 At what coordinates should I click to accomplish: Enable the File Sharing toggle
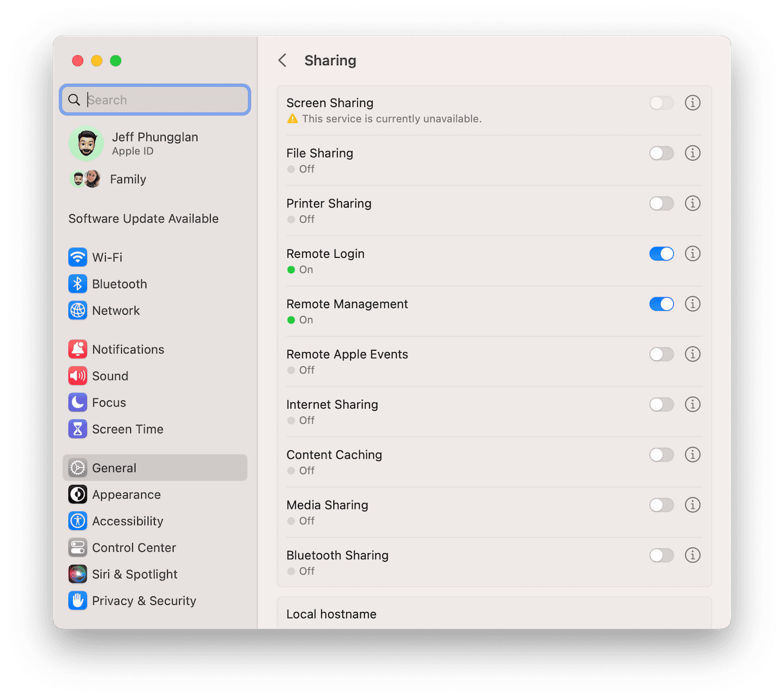661,153
